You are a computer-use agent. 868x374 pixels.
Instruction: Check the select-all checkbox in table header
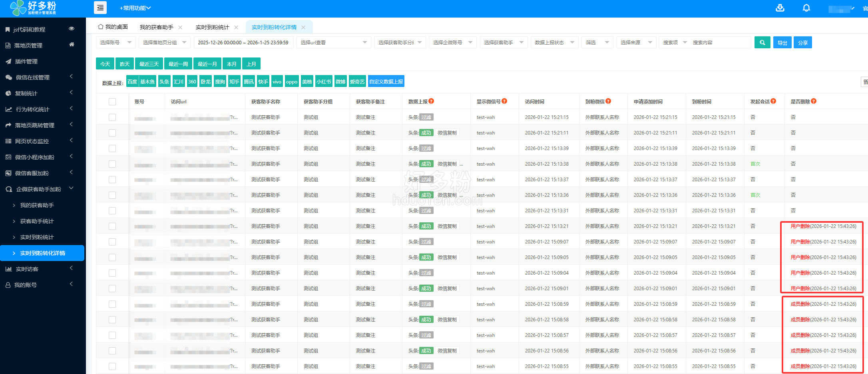(112, 102)
